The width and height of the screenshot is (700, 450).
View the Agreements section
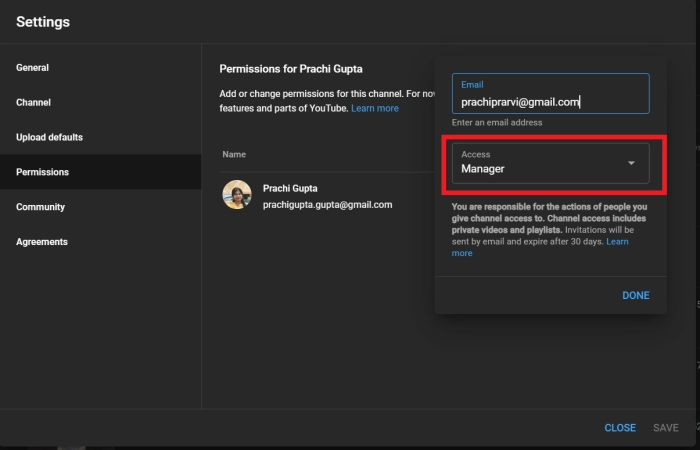click(42, 242)
